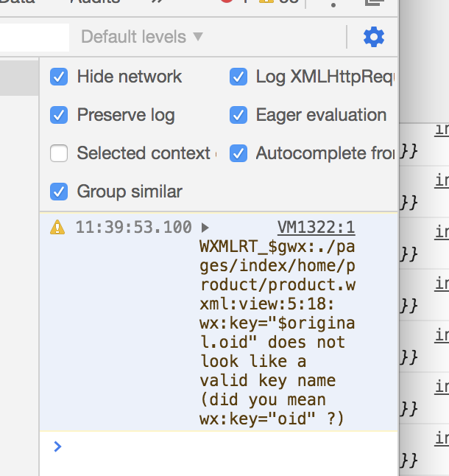Open console settings gear icon

pyautogui.click(x=374, y=37)
